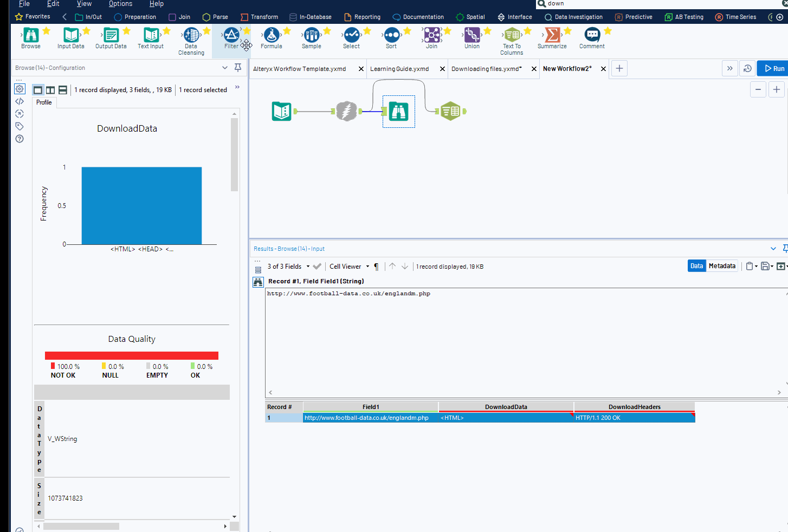Select the Download tool node on canvas
Viewport: 788px width, 532px height.
click(346, 111)
